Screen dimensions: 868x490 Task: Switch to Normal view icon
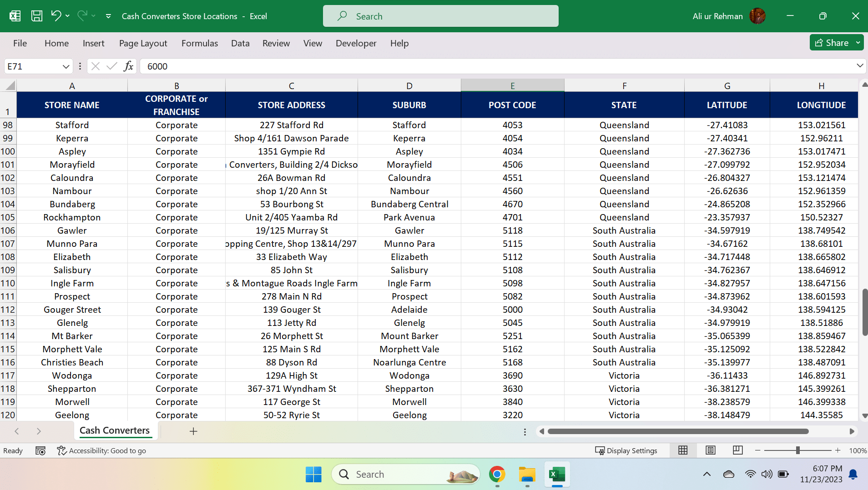click(x=683, y=450)
